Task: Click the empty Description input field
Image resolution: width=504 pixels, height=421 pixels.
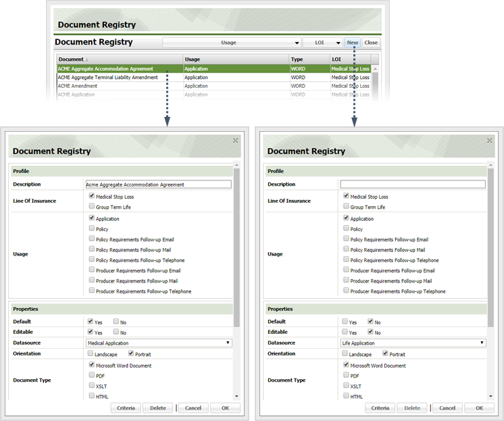Action: pos(412,184)
